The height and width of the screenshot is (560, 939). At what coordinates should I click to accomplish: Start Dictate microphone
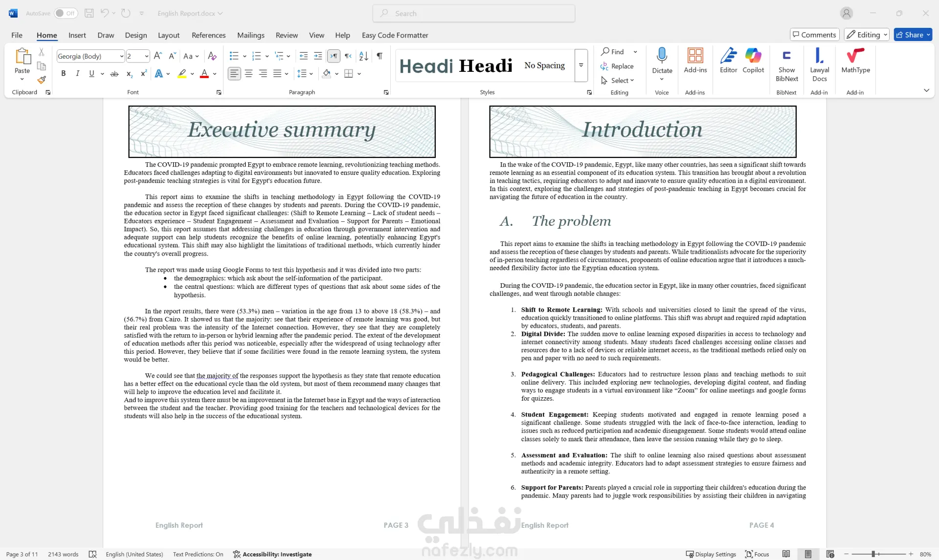(x=662, y=56)
